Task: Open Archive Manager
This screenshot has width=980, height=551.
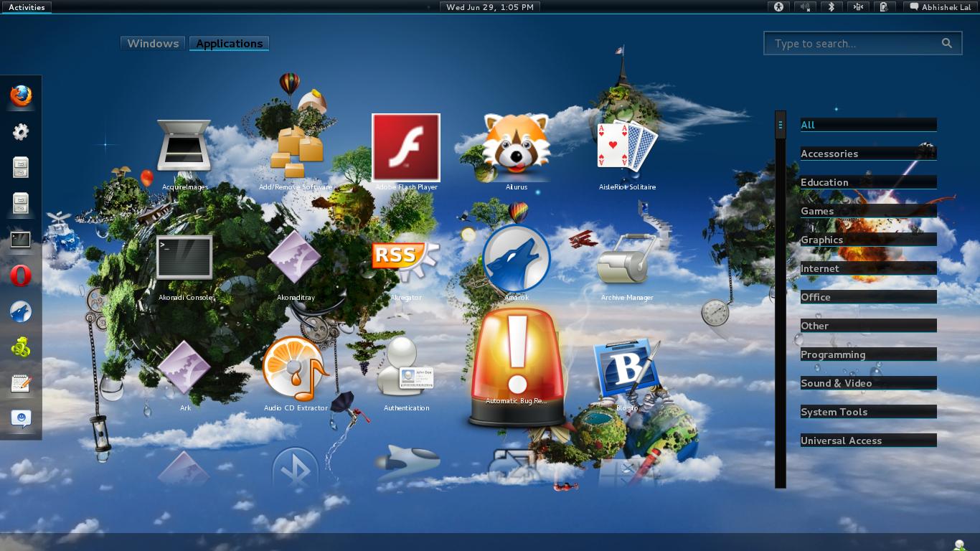Action: (x=627, y=263)
